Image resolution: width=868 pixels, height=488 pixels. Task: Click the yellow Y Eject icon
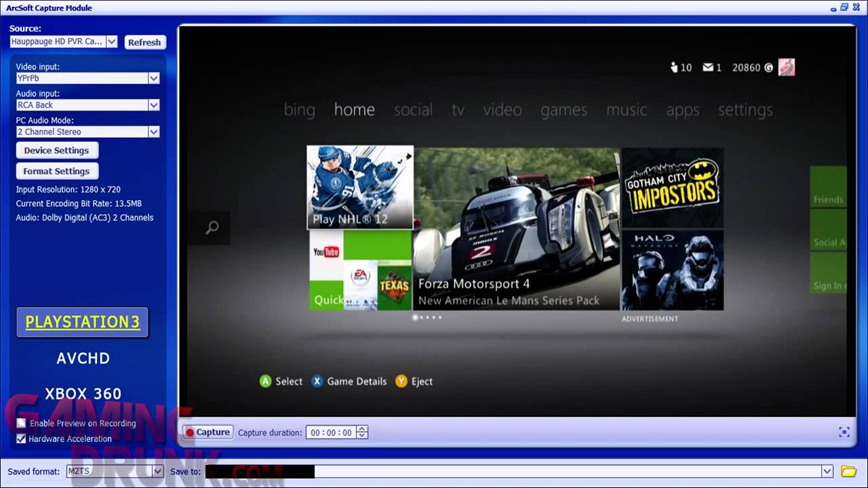tap(401, 381)
